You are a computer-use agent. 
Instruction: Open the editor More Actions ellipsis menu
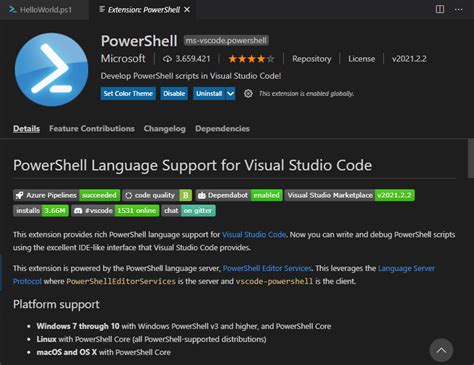coord(458,9)
